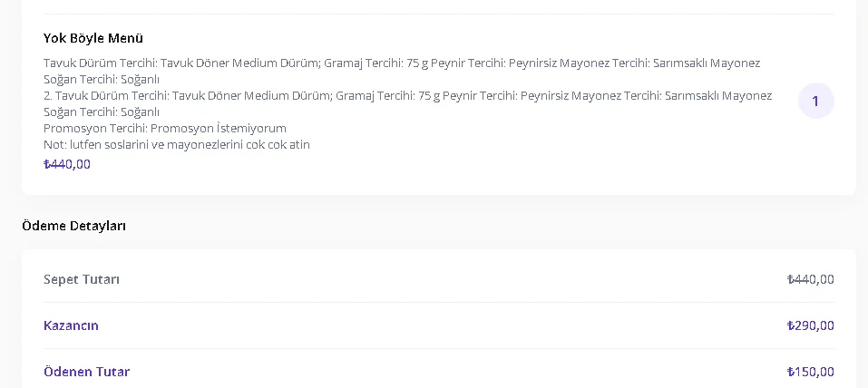Click the "Kazancın" label
Viewport: 868px width, 388px height.
pyautogui.click(x=71, y=325)
